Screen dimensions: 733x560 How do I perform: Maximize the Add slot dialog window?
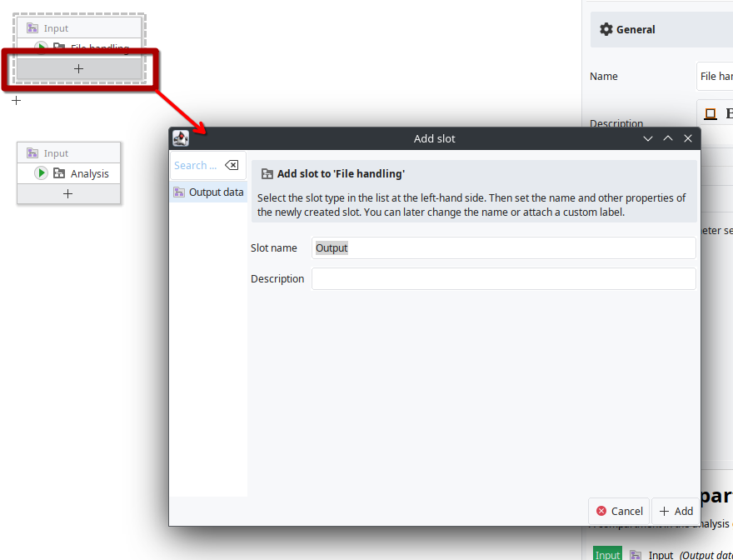(668, 138)
